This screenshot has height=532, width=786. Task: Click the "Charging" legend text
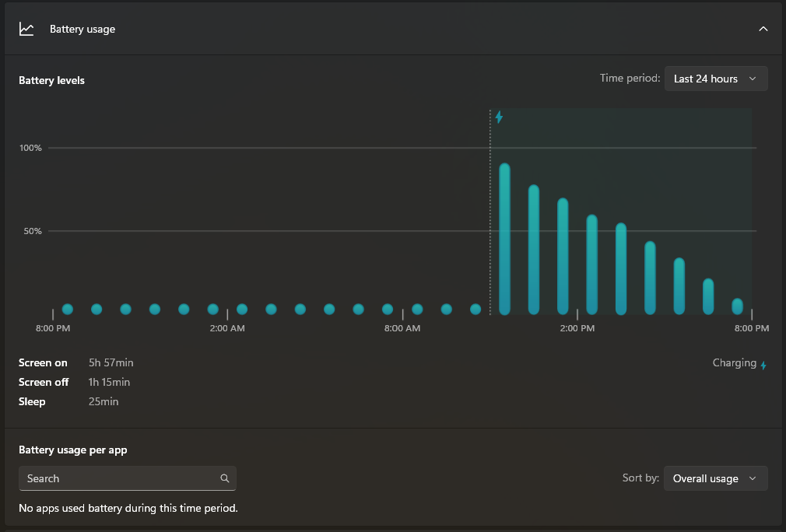point(735,362)
